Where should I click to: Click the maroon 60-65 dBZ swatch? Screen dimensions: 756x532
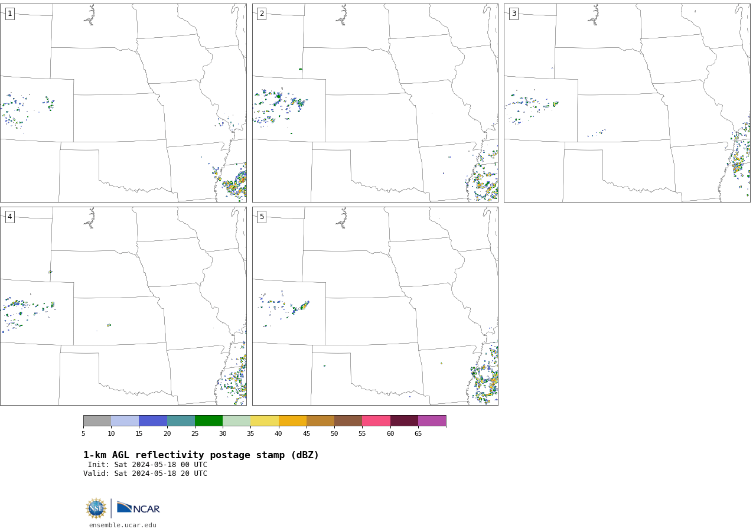[x=404, y=420]
